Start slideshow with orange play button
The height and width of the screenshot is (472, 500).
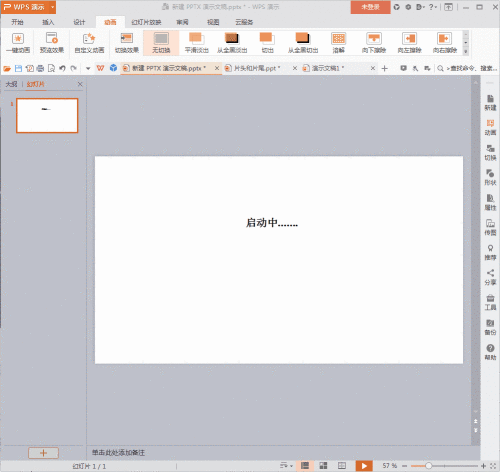(364, 466)
